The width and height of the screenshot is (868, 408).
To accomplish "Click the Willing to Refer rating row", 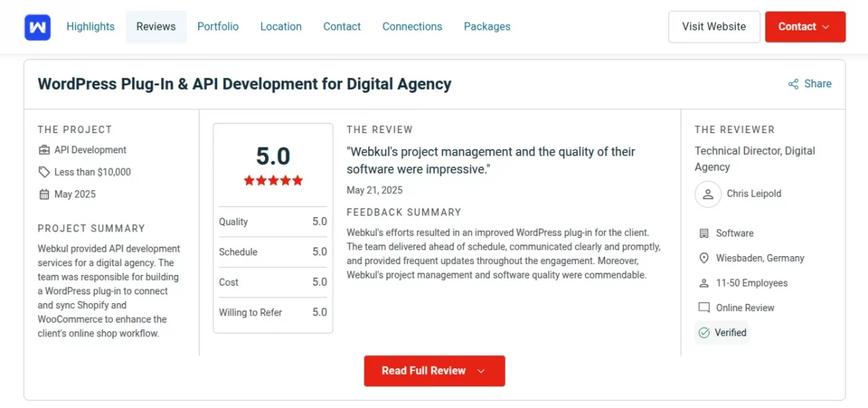I will click(x=273, y=313).
